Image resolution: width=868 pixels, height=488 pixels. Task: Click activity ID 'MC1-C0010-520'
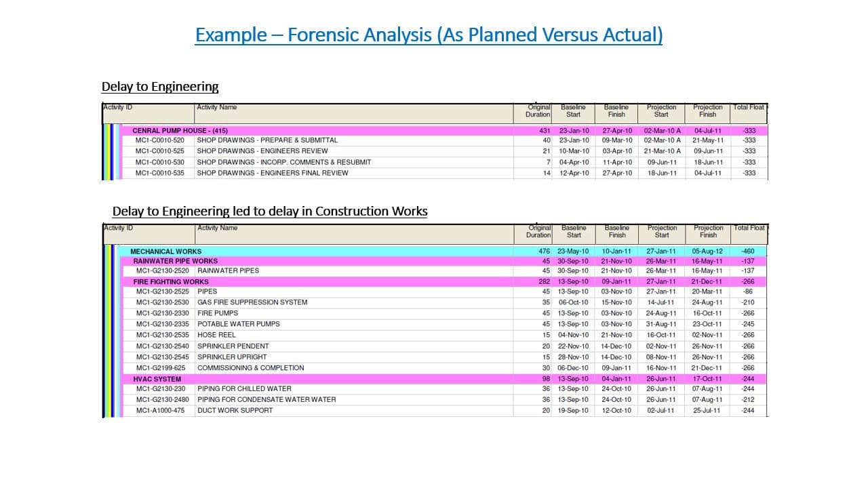pyautogui.click(x=160, y=140)
